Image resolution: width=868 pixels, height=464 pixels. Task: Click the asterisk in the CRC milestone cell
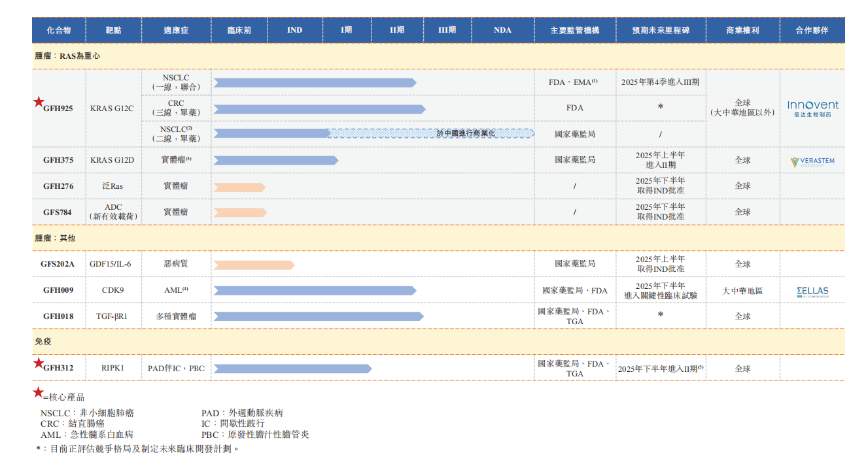pos(661,108)
